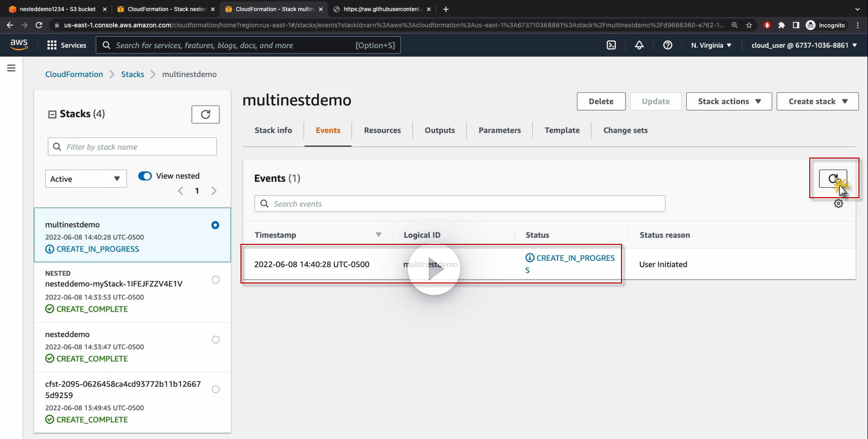The width and height of the screenshot is (868, 439).
Task: Launch AWS CloudShell icon
Action: (x=611, y=45)
